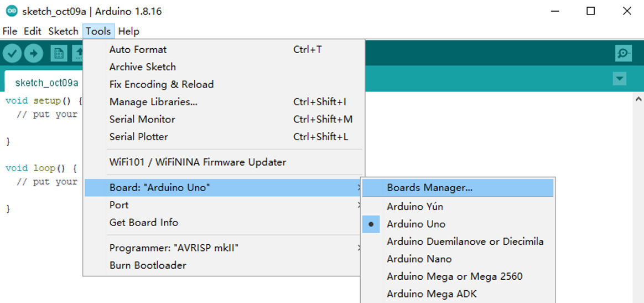Launch Serial Plotter menu entry
This screenshot has height=303, width=644.
coord(224,136)
